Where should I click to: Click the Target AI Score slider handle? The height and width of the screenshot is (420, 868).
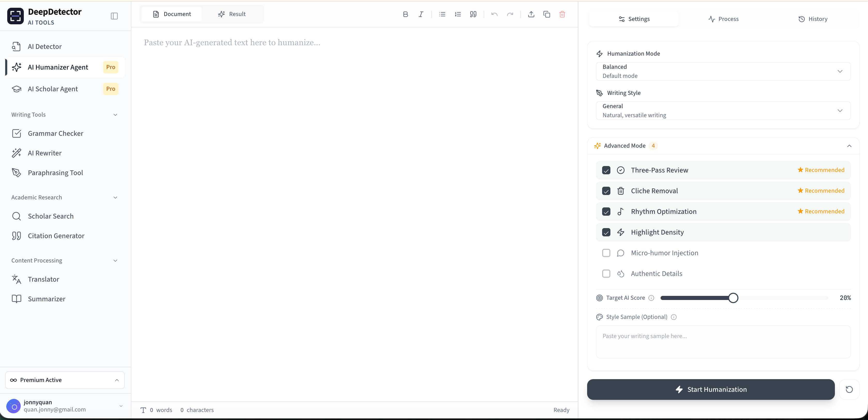(733, 298)
